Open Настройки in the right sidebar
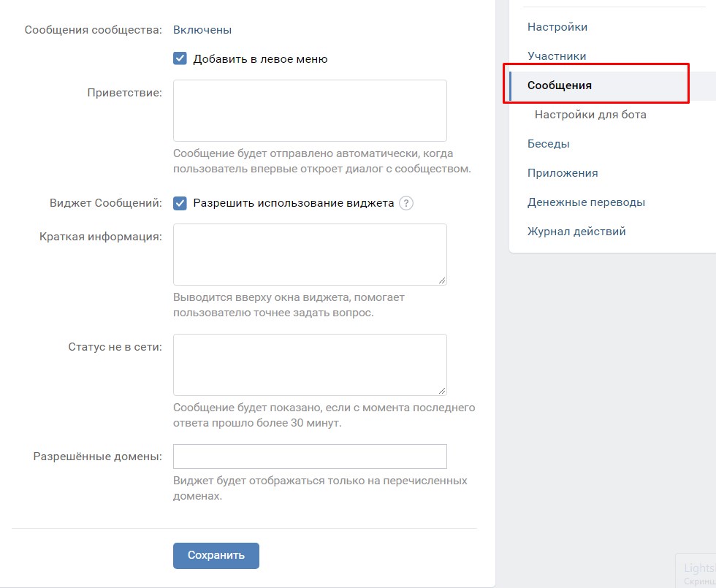This screenshot has width=716, height=588. (557, 27)
